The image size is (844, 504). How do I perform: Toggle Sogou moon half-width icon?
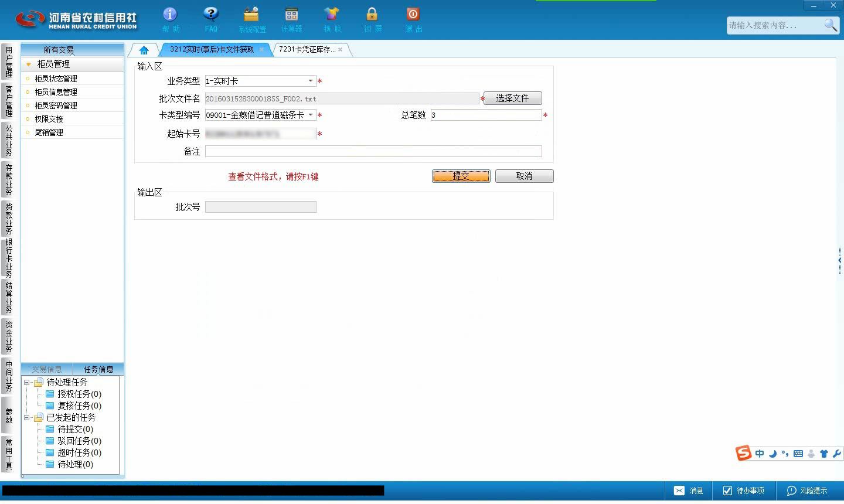pos(772,454)
